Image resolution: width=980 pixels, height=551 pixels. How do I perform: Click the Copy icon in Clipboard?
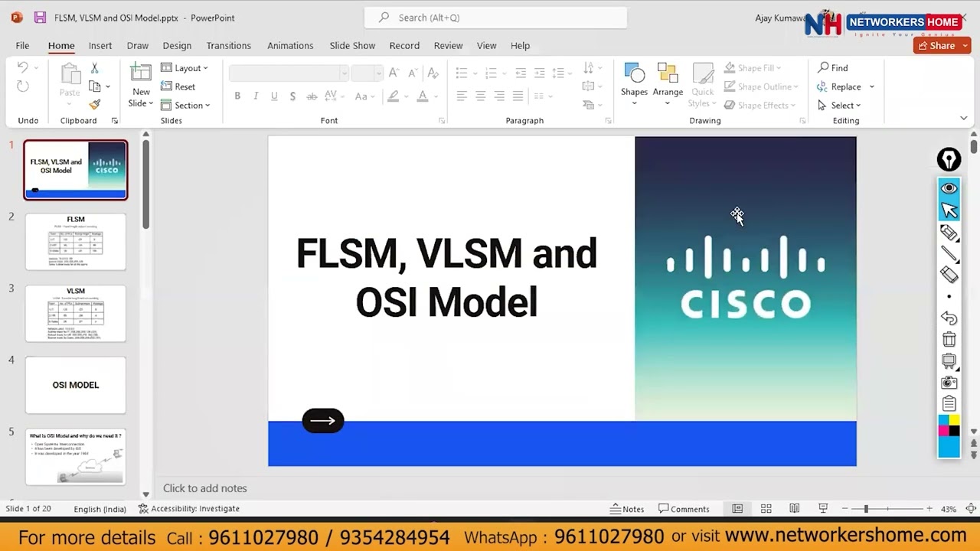[95, 86]
